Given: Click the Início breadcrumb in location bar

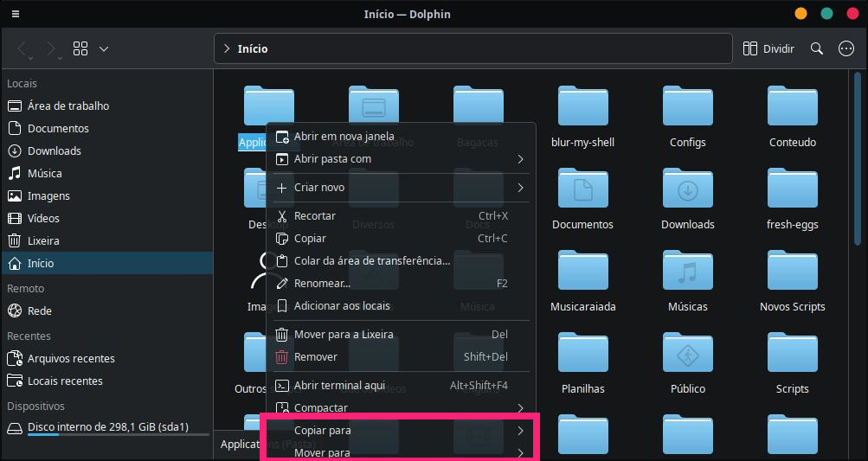Looking at the screenshot, I should [253, 49].
